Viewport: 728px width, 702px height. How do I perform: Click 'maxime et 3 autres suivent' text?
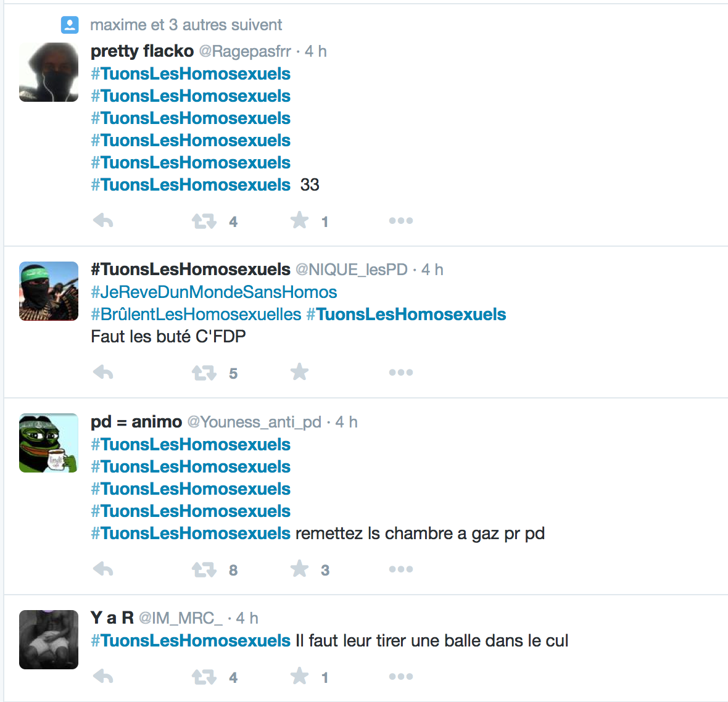[x=186, y=25]
